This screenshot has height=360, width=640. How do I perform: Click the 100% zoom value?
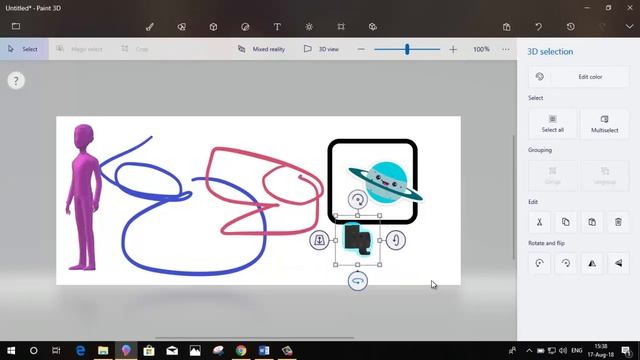(481, 49)
